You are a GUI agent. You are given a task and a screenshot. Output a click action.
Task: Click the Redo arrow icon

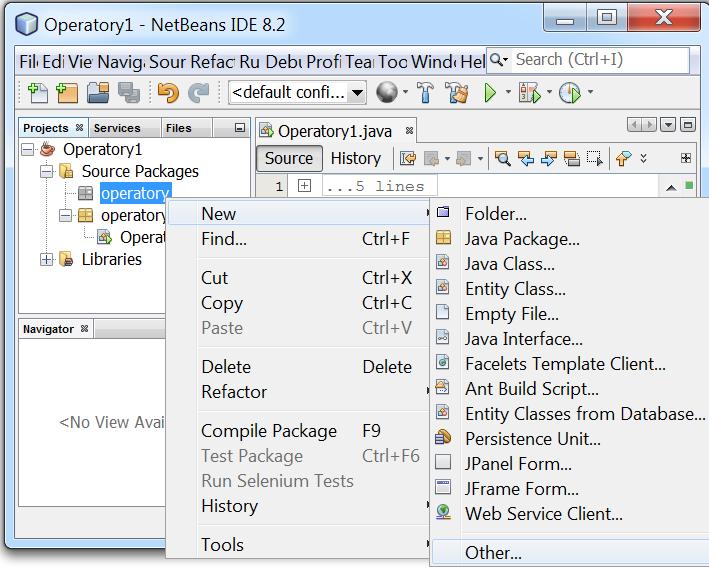(x=199, y=93)
